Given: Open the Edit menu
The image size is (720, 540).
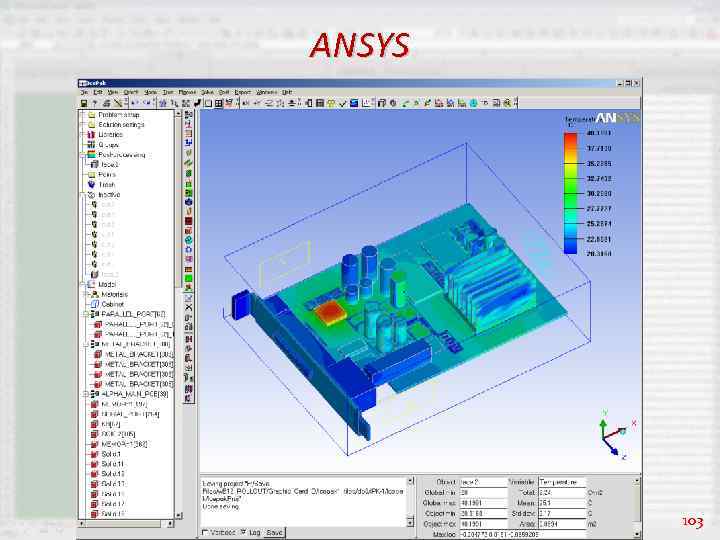Looking at the screenshot, I should (98, 92).
